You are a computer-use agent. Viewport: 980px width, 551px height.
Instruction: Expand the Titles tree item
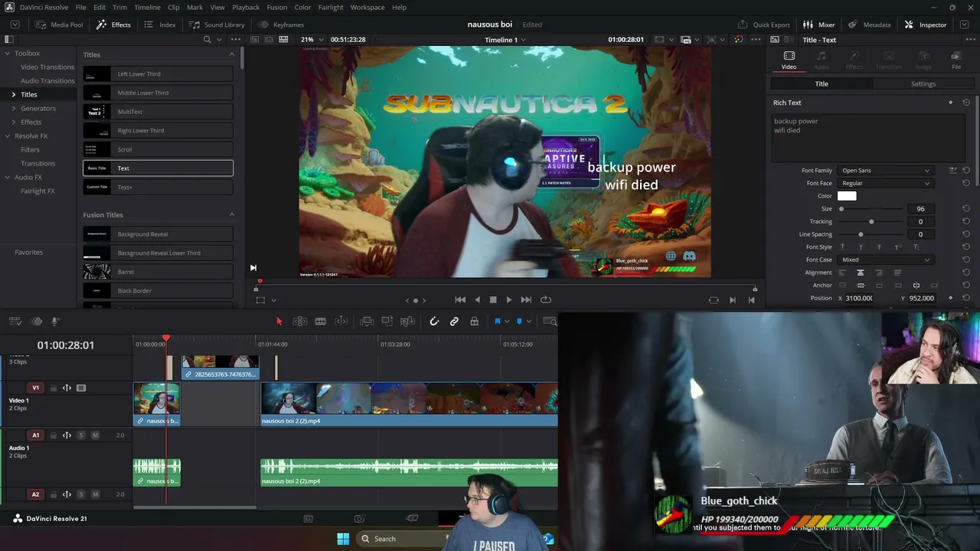pos(13,95)
